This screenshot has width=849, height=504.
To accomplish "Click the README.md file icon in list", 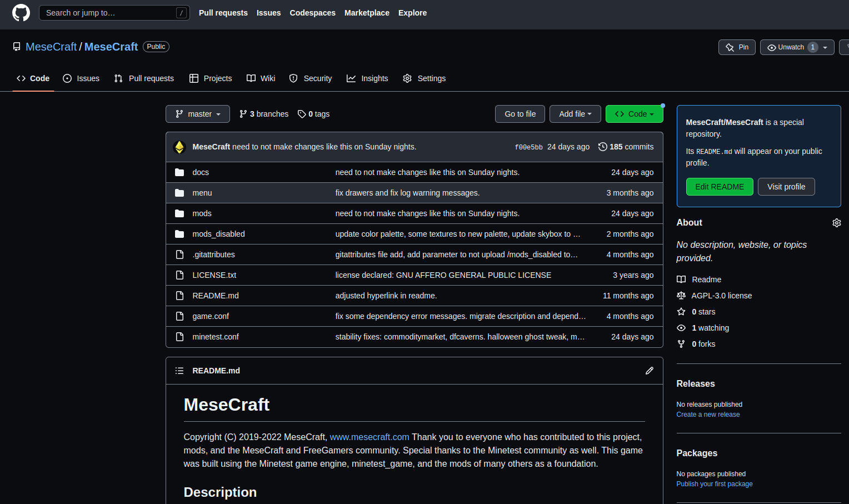I will (x=179, y=296).
